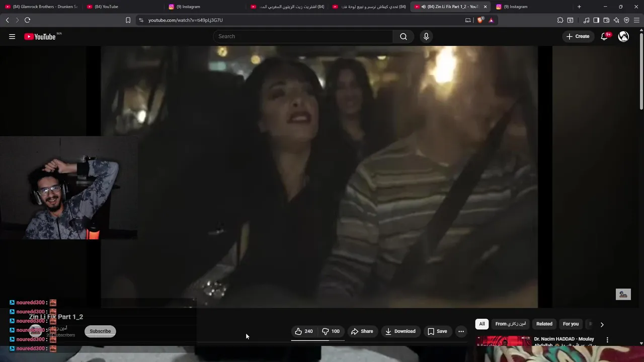Reload the current page
644x362 pixels.
[x=27, y=20]
